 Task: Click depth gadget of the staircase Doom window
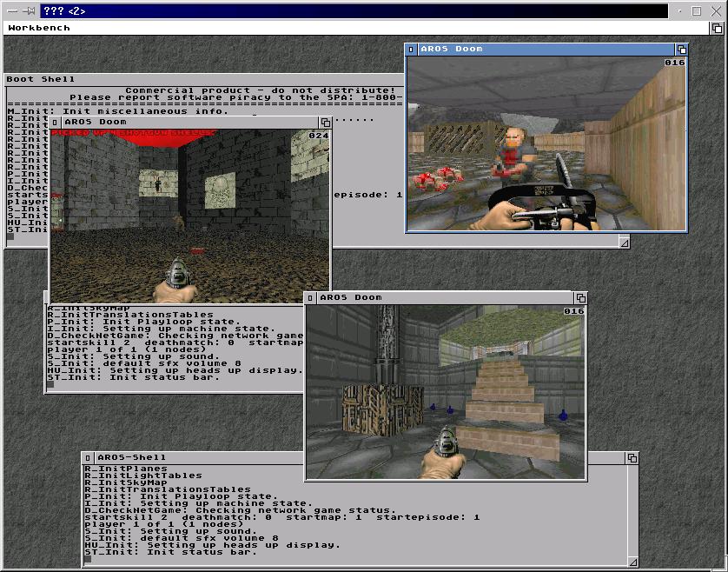[580, 297]
